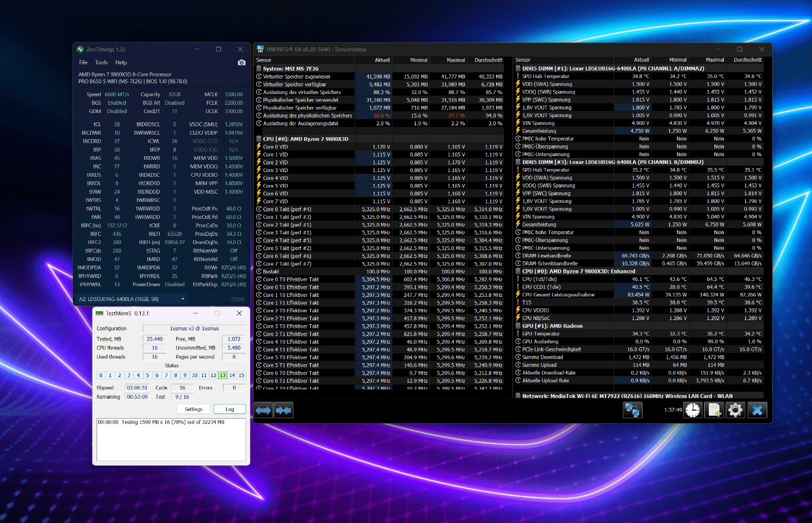
Task: Click the TestMem5 thread 13 status box
Action: click(x=222, y=376)
